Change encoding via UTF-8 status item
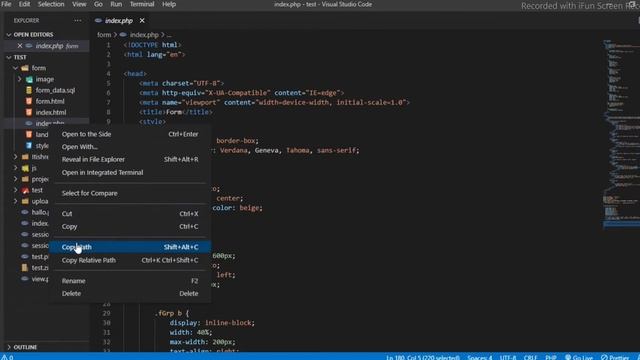 [508, 357]
